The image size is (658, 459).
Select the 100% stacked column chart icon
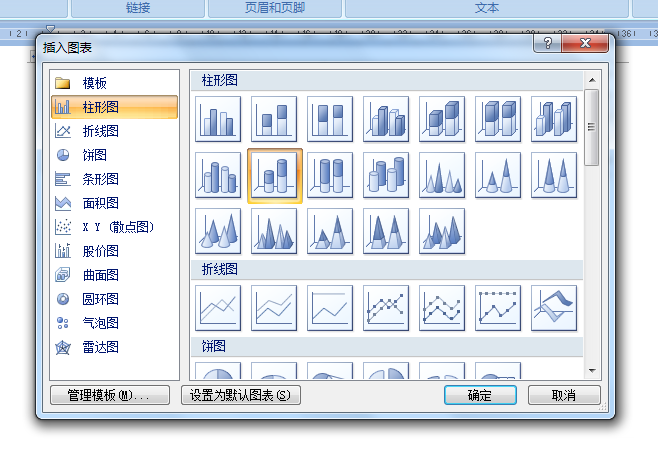[330, 119]
